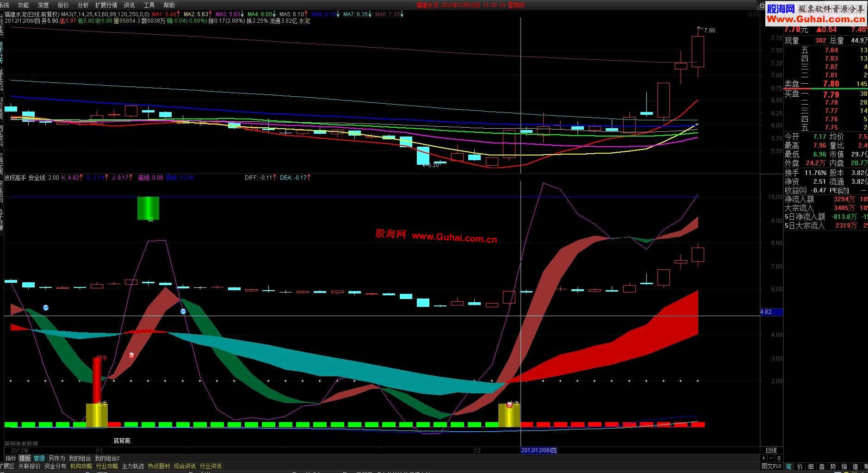Select the 笔 tab
Viewport: 868px width, 473px height.
point(788,466)
